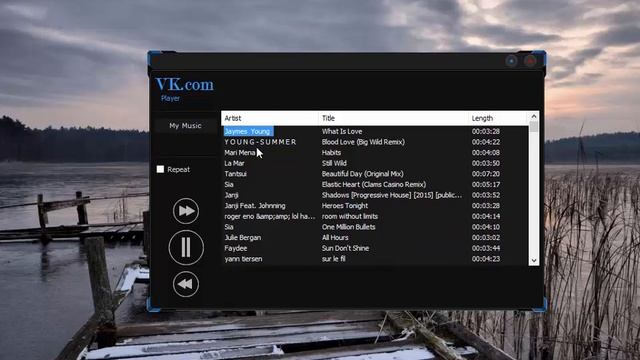Click the song title sur le fil
Viewport: 640px width, 360px height.
pyautogui.click(x=333, y=259)
